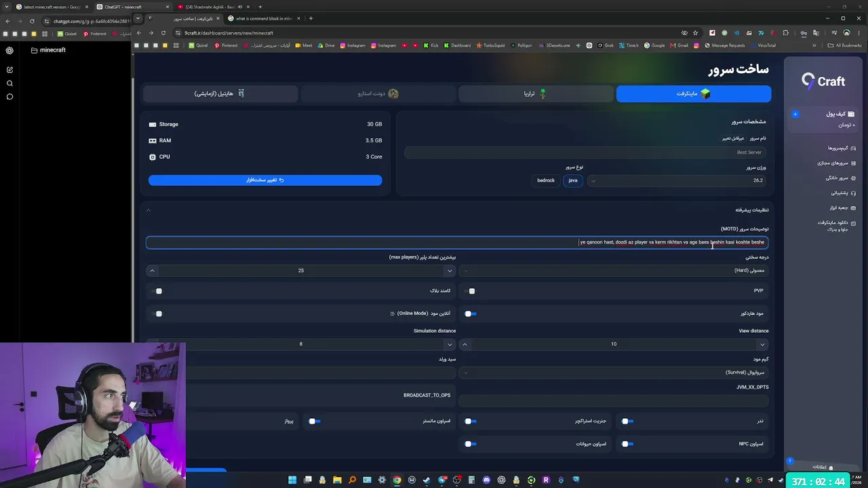Decrease the Simulation distance value
The image size is (868, 488).
[x=450, y=344]
